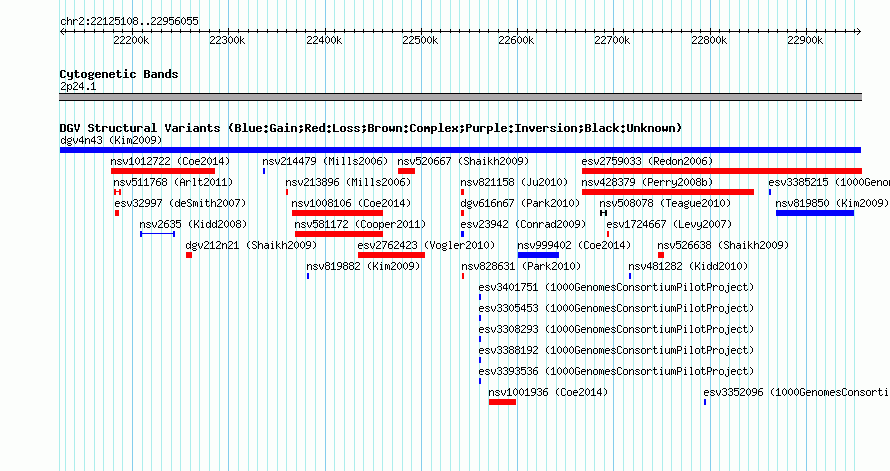Select esv3308293 1000Genomes pilot label

coord(616,329)
